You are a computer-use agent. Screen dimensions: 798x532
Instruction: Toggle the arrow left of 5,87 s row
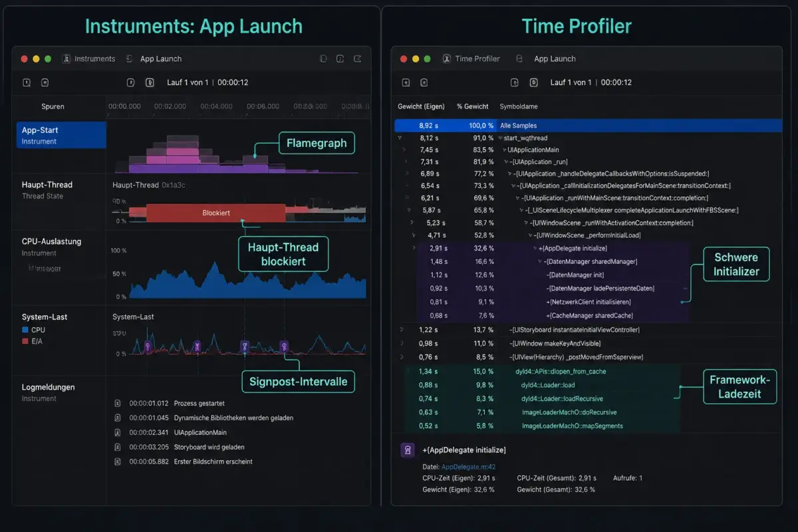tap(409, 210)
